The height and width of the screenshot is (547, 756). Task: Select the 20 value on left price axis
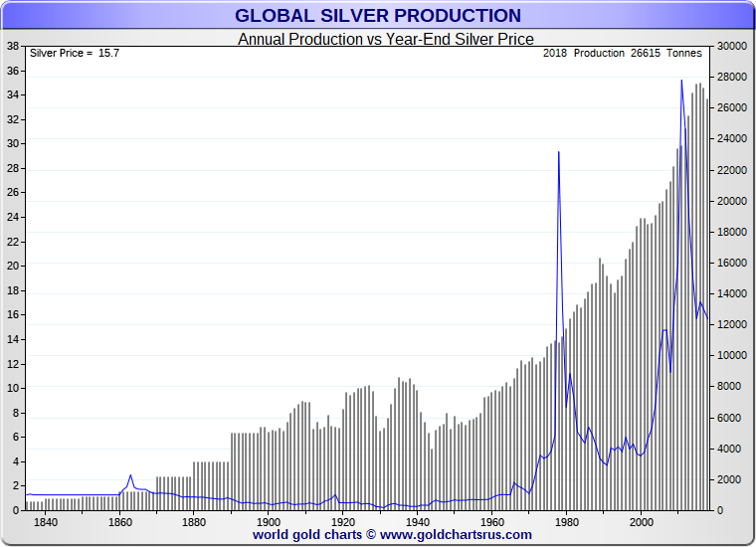tap(13, 267)
